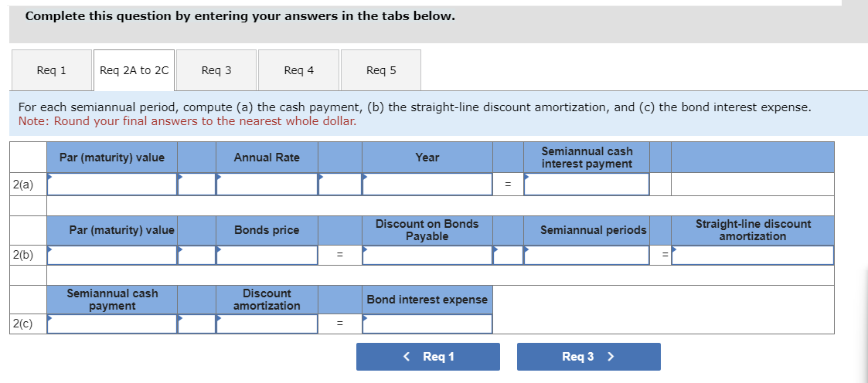Click the Semiannual periods input field
This screenshot has width=868, height=383.
[x=587, y=255]
